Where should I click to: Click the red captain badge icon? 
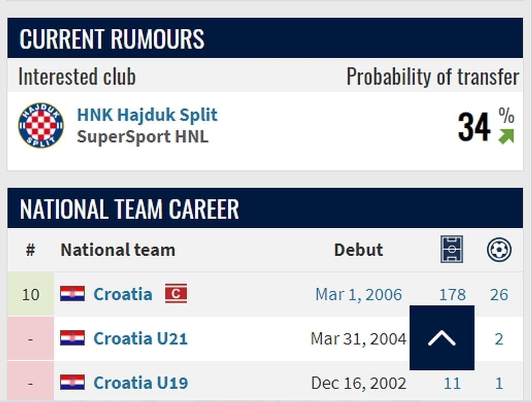pos(176,294)
